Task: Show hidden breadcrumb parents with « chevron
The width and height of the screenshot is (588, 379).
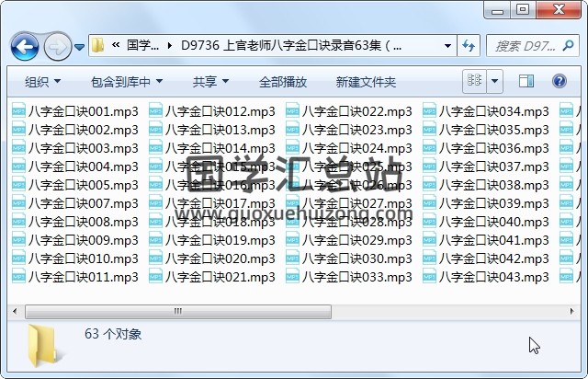Action: pyautogui.click(x=116, y=45)
